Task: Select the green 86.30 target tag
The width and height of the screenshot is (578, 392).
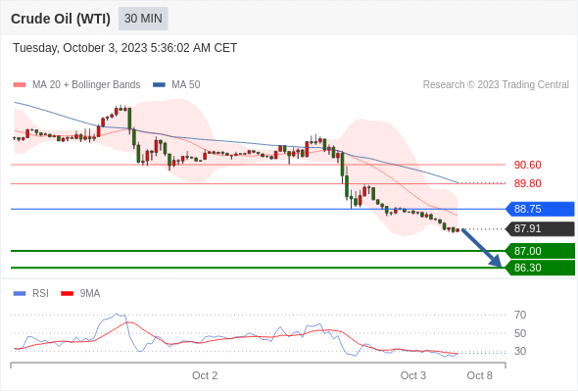Action: pos(540,268)
